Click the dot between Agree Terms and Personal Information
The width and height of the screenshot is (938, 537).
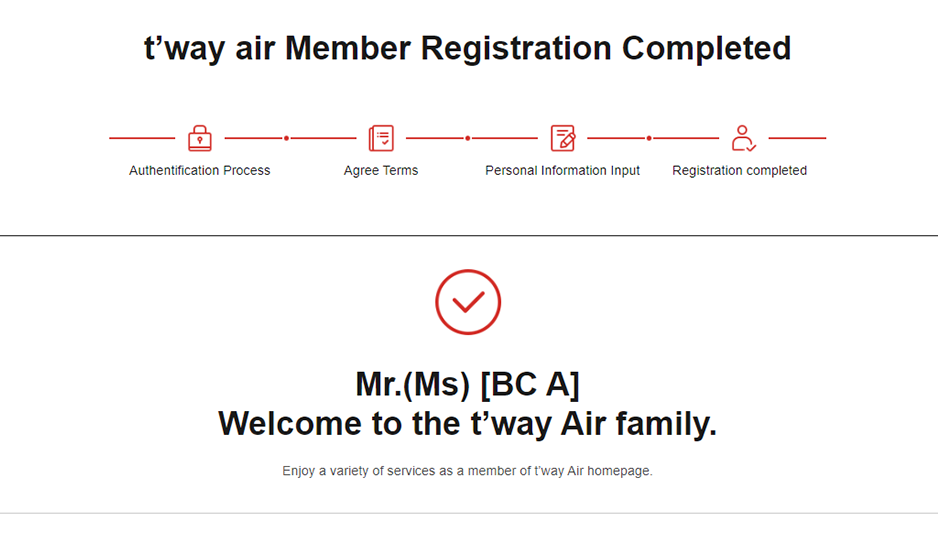tap(468, 138)
